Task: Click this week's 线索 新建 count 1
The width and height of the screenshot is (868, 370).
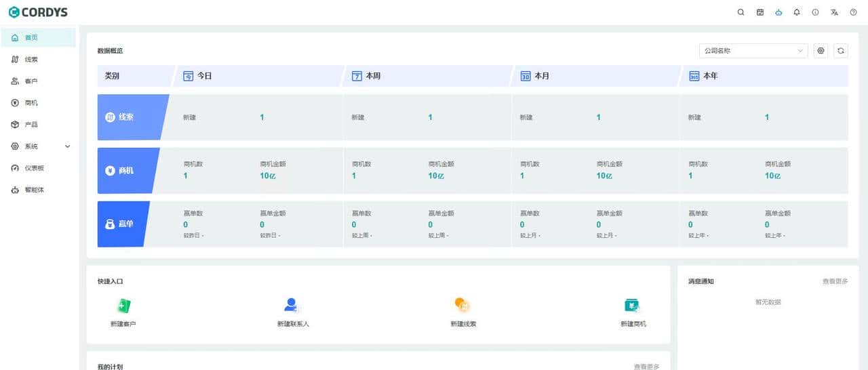Action: pos(430,117)
